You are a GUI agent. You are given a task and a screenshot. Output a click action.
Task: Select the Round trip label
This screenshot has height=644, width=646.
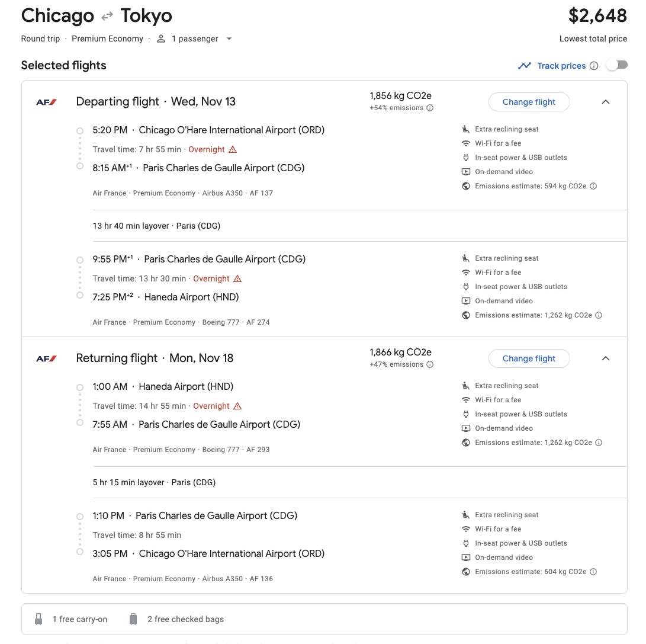[x=41, y=39]
